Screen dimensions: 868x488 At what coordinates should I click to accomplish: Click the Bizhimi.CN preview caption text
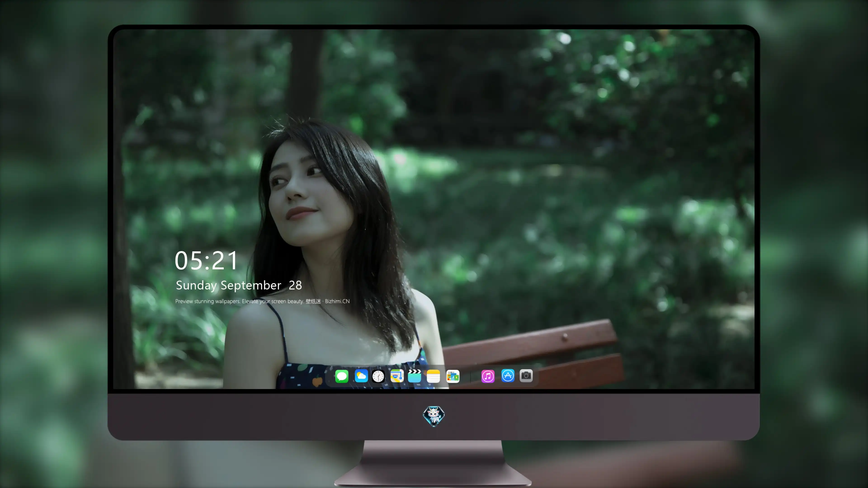pyautogui.click(x=262, y=301)
